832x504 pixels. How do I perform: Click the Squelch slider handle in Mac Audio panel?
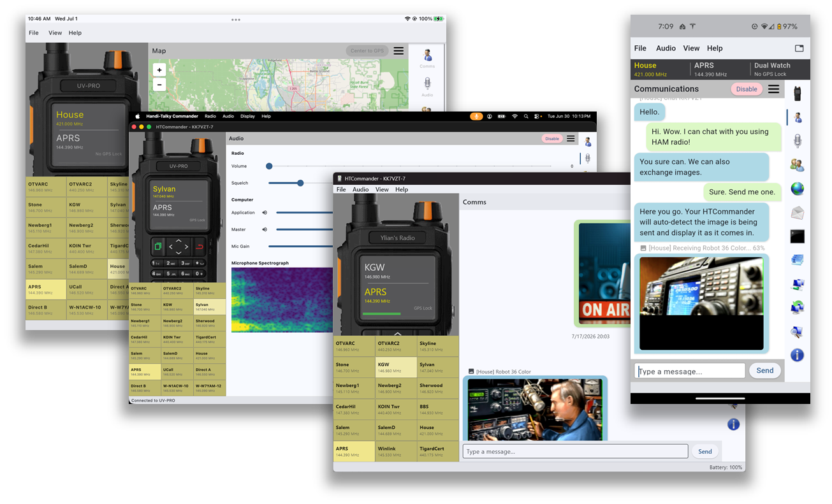300,183
